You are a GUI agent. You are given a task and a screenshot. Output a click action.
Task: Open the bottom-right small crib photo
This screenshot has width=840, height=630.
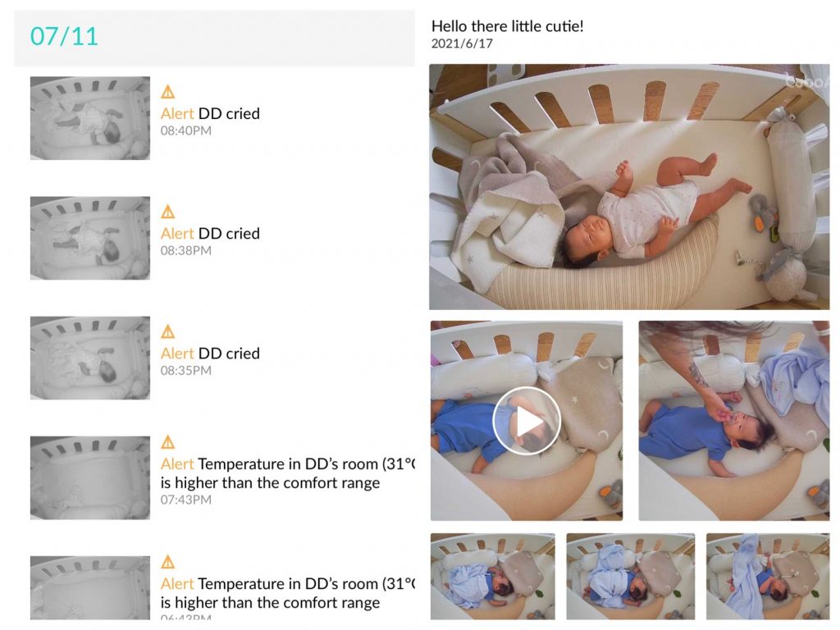768,576
